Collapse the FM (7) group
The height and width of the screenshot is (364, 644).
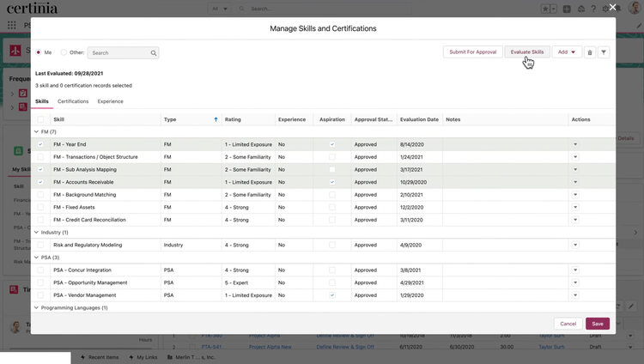pyautogui.click(x=37, y=132)
